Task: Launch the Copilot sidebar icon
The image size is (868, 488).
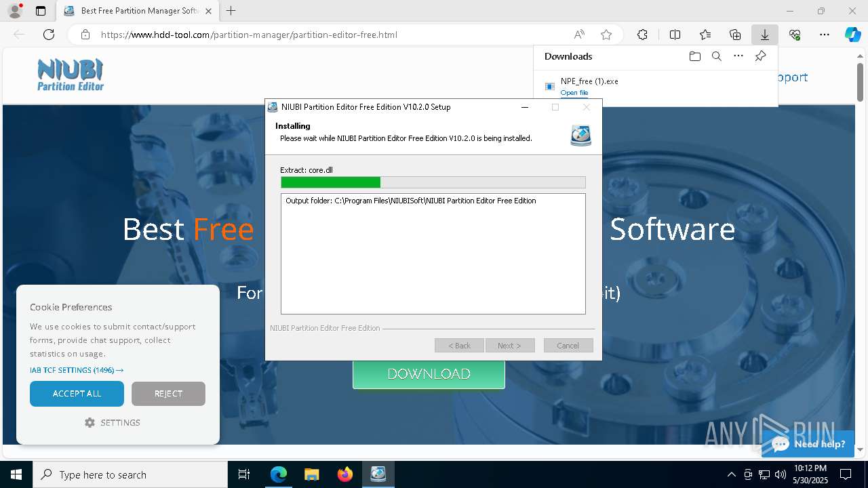Action: [x=852, y=35]
